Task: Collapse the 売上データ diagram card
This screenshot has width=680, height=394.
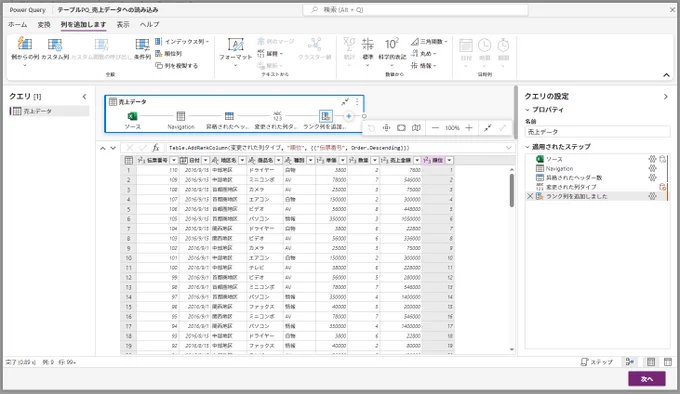Action: pos(345,102)
